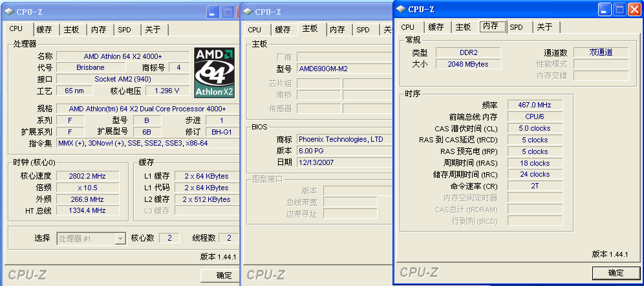The image size is (644, 286).
Task: Click the x 10.5 multiplier value
Action: pyautogui.click(x=87, y=188)
